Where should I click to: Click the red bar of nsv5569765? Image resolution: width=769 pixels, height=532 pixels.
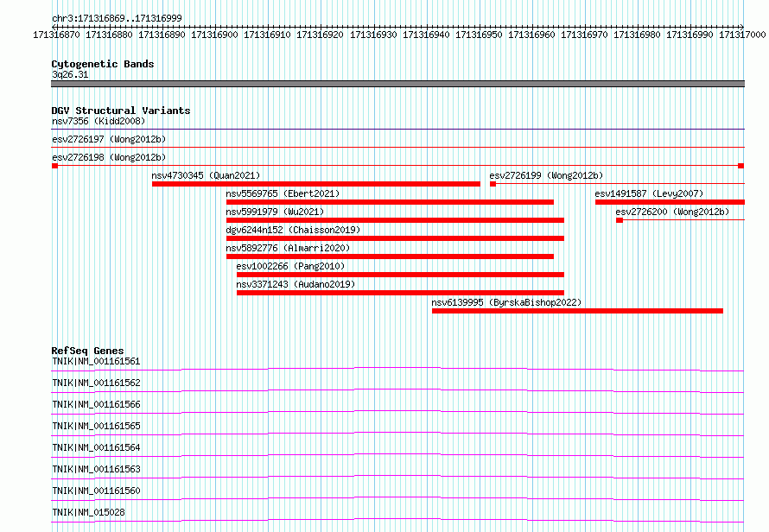[390, 202]
